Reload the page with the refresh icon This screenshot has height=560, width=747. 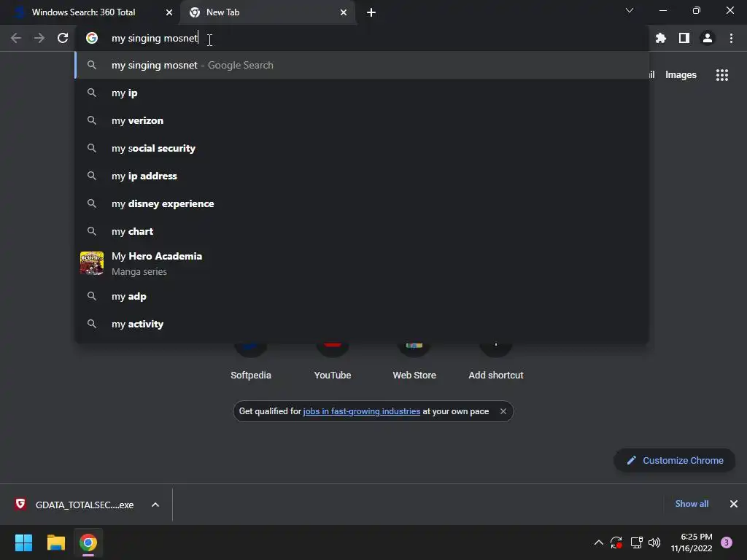[x=63, y=38]
